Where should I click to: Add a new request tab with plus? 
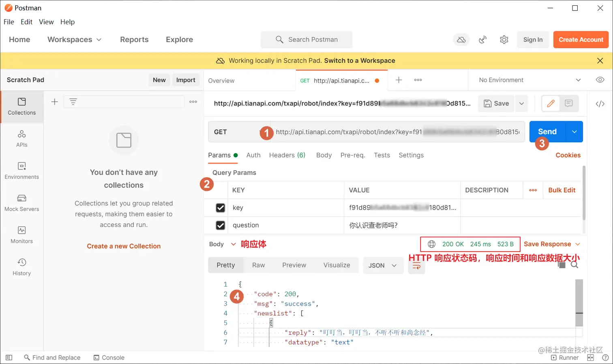click(399, 80)
